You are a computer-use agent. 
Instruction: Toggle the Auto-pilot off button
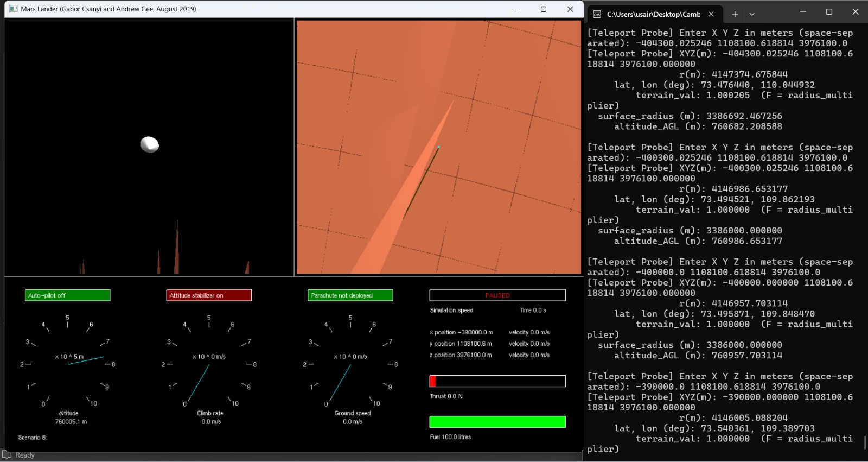[68, 295]
